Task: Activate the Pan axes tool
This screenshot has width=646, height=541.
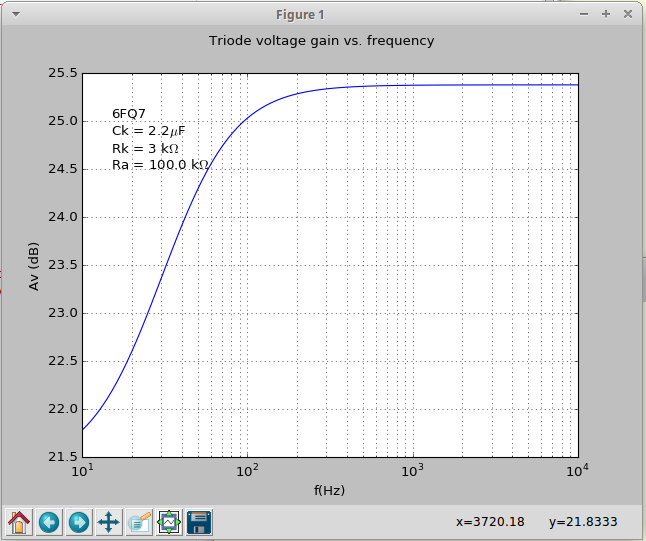Action: pyautogui.click(x=109, y=522)
